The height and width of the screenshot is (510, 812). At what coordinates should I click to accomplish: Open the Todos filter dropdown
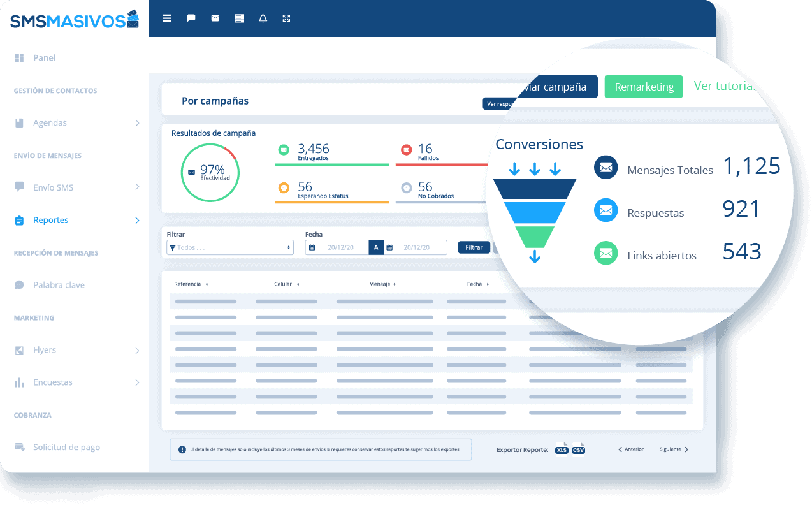point(230,247)
